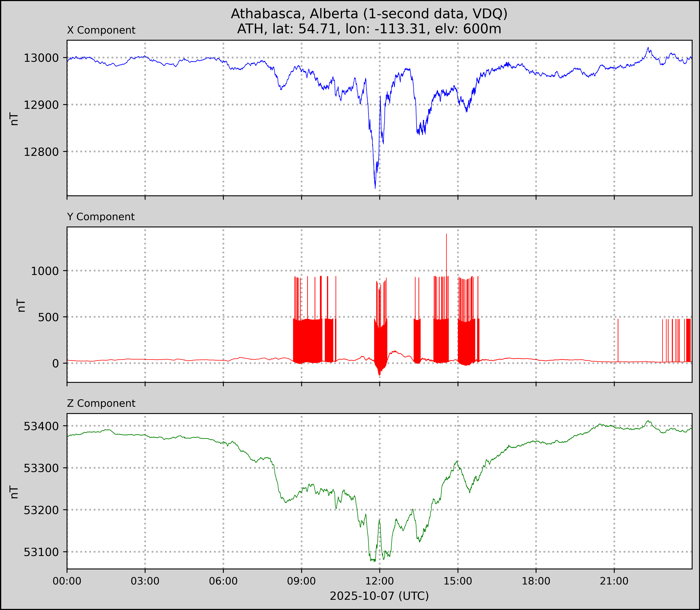Click the 03:00 x-axis tick label
Image resolution: width=700 pixels, height=610 pixels.
(145, 581)
